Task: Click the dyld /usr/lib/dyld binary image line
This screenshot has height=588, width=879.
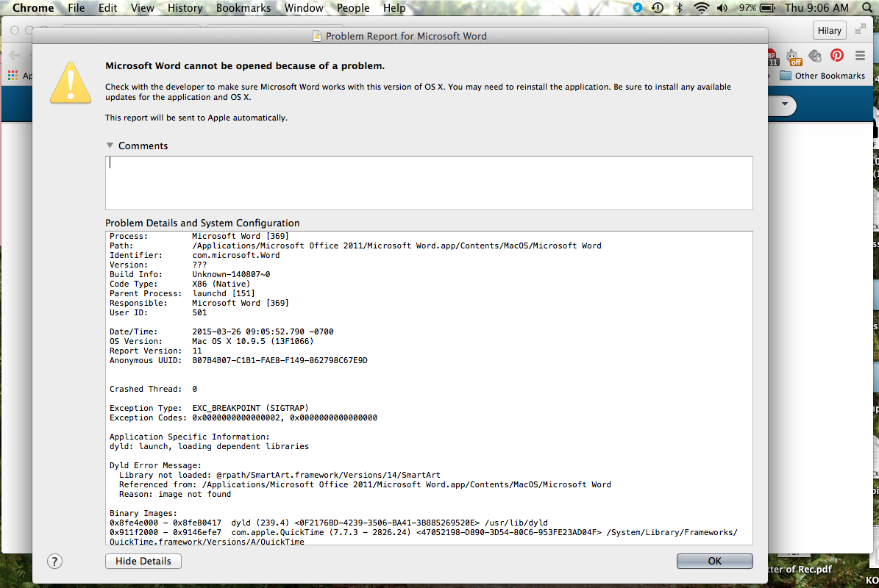Action: (x=329, y=523)
